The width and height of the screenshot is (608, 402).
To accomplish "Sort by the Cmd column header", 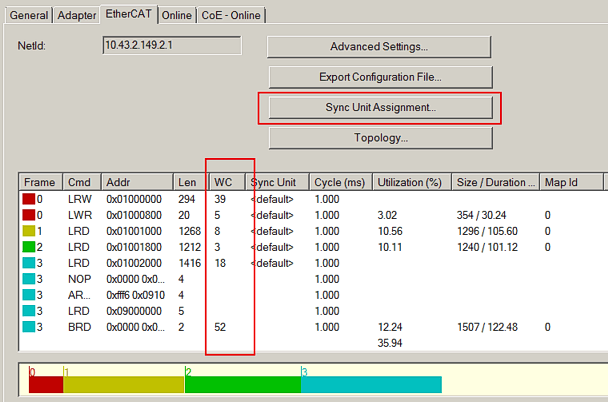I will coord(82,182).
